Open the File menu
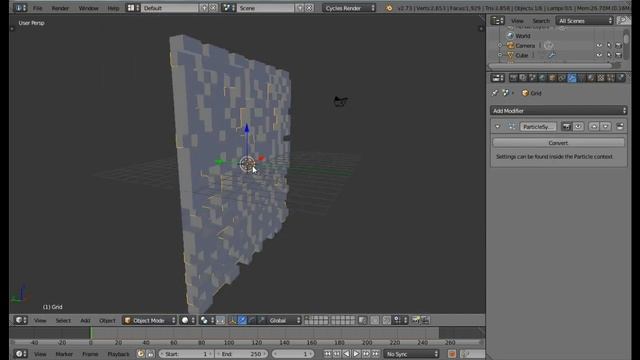Viewport: 640px width, 360px height. pyautogui.click(x=38, y=8)
